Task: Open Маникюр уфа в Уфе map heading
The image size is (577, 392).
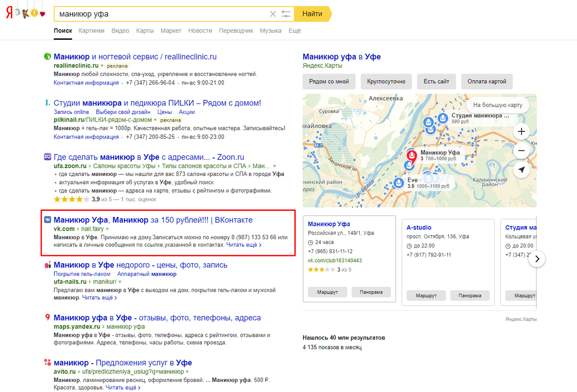Action: (342, 57)
